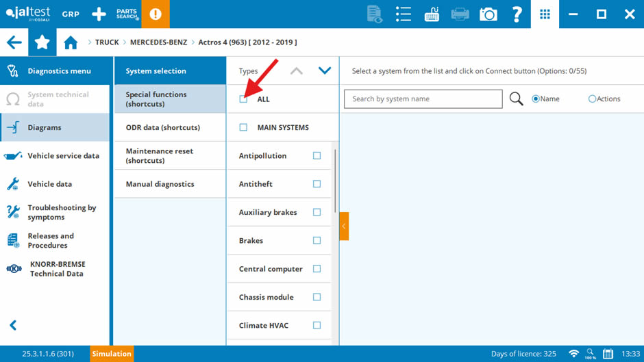Screen dimensions: 644x362
Task: Click Actros 4 (963) breadcrumb
Action: 247,42
